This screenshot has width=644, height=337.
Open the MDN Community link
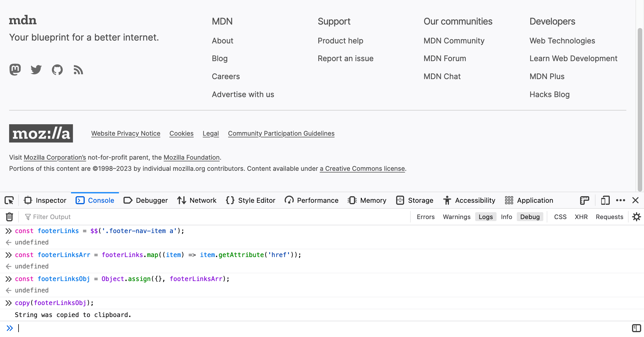click(454, 41)
